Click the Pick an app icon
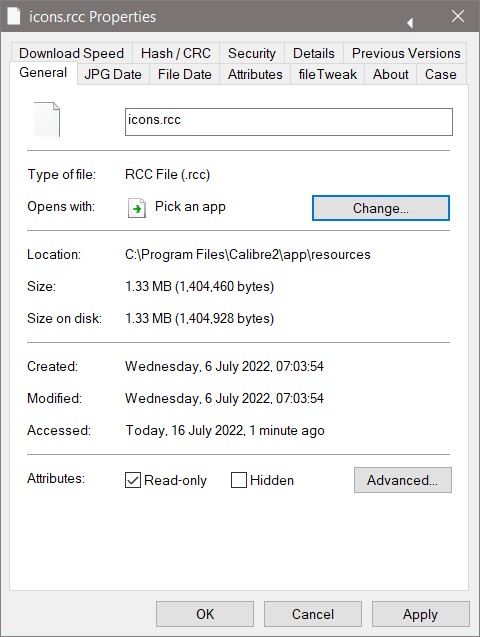The height and width of the screenshot is (637, 480). pyautogui.click(x=136, y=208)
